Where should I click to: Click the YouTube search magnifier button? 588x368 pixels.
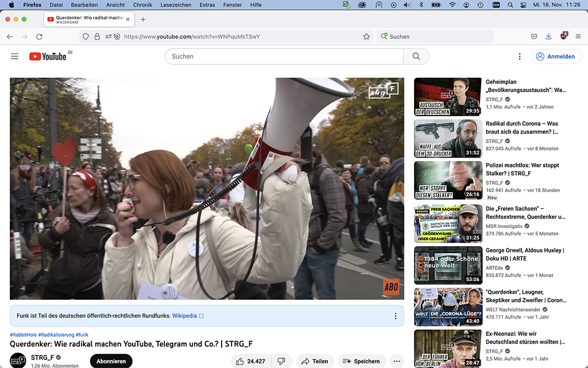416,56
